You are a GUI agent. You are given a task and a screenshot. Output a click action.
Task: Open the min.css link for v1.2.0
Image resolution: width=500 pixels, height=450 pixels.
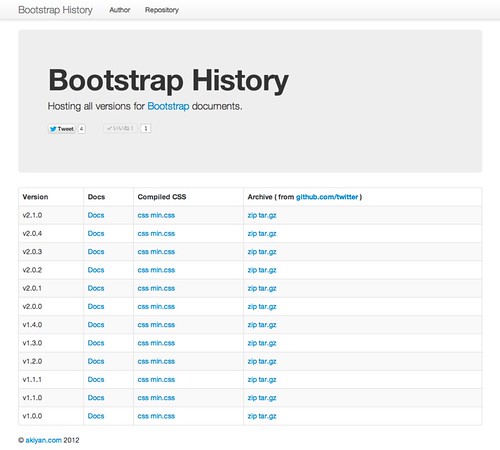(x=163, y=361)
